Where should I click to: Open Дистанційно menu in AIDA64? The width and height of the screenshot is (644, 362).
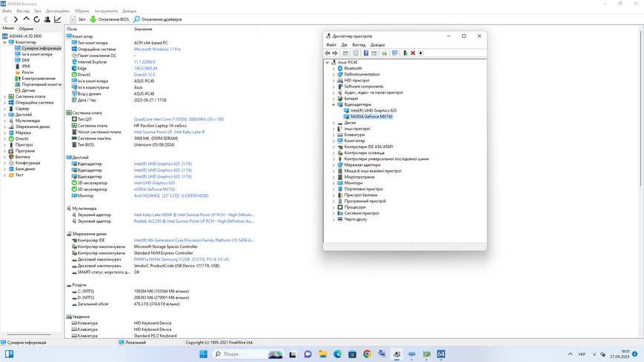pos(58,11)
